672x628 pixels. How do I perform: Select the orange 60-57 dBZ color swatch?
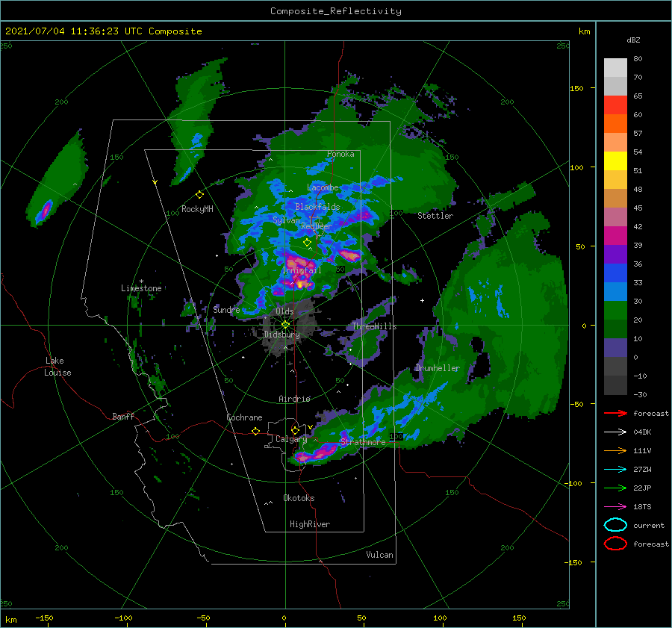coord(615,124)
